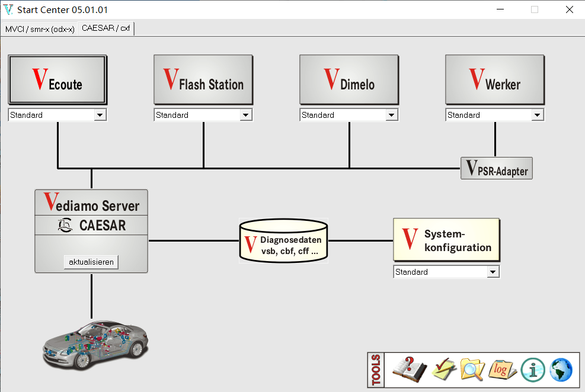This screenshot has width=585, height=392.
Task: Click the CAESAR icon in Vediamo Server box
Action: (65, 225)
